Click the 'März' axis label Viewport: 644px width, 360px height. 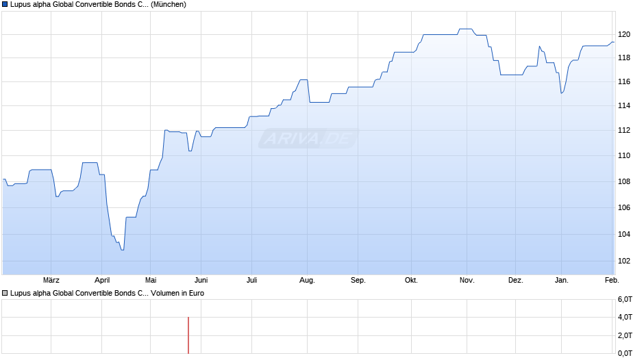pyautogui.click(x=51, y=280)
